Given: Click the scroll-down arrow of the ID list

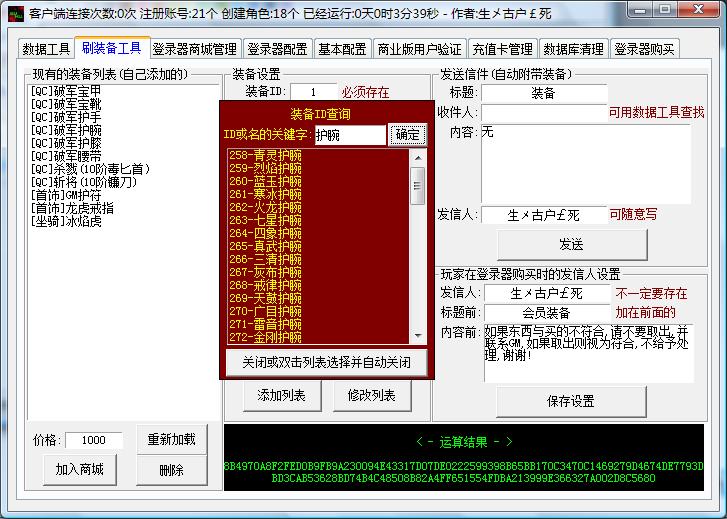Looking at the screenshot, I should [x=418, y=336].
